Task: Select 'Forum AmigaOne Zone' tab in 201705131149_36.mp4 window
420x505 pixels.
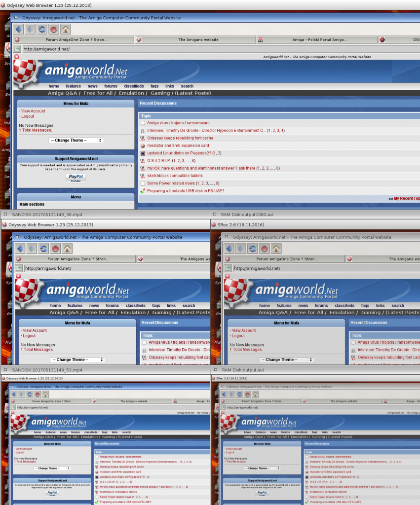Action: [x=76, y=259]
